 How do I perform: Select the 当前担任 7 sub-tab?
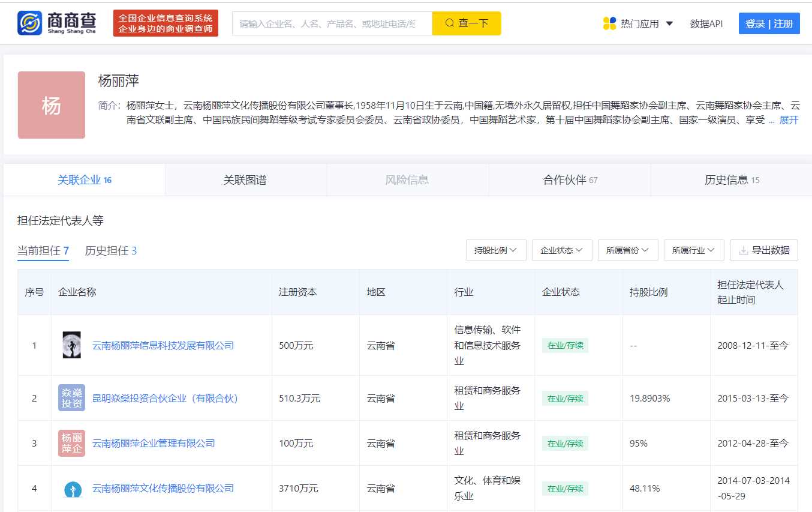[43, 251]
